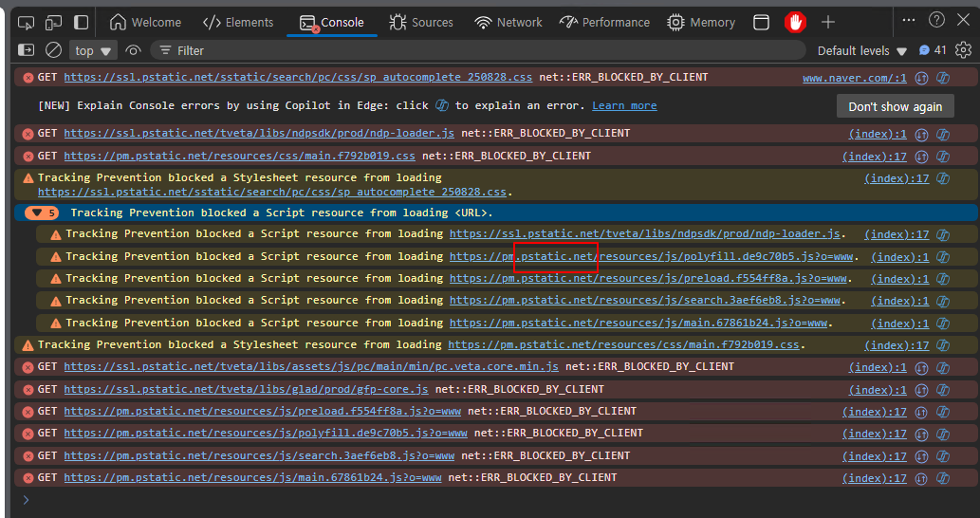Open the ndp-loader.js GET error URL
This screenshot has width=980, height=518.
pyautogui.click(x=259, y=133)
